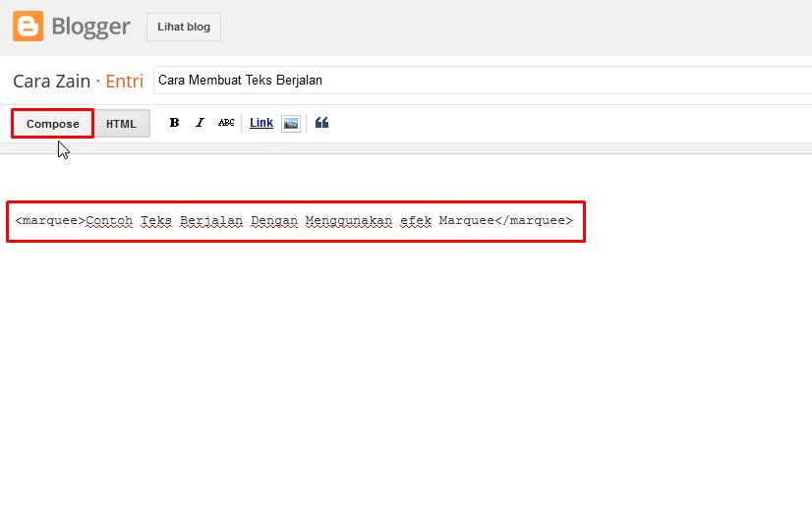The image size is (812, 509).
Task: Focus the post title field Cara Membuat Teks Berjalan
Action: coord(483,81)
